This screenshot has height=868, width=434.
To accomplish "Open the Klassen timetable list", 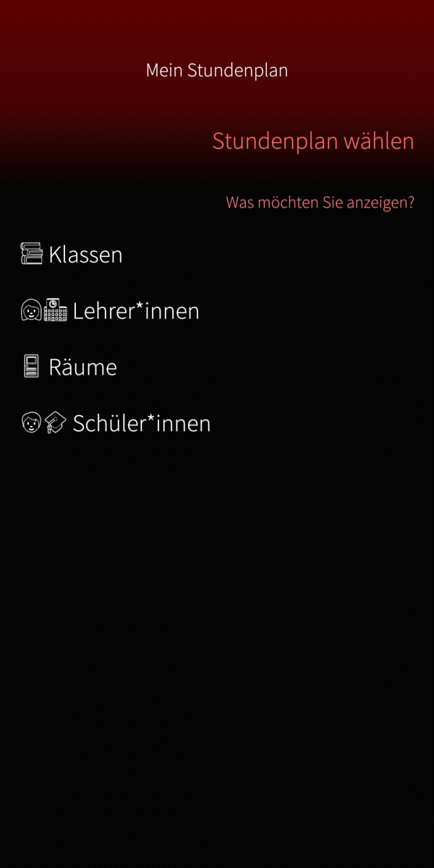I will tap(217, 254).
